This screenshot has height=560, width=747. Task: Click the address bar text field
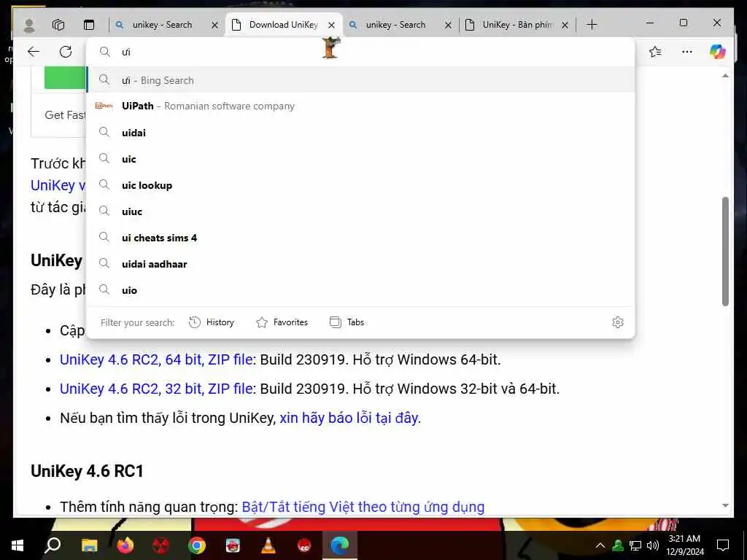[x=360, y=52]
